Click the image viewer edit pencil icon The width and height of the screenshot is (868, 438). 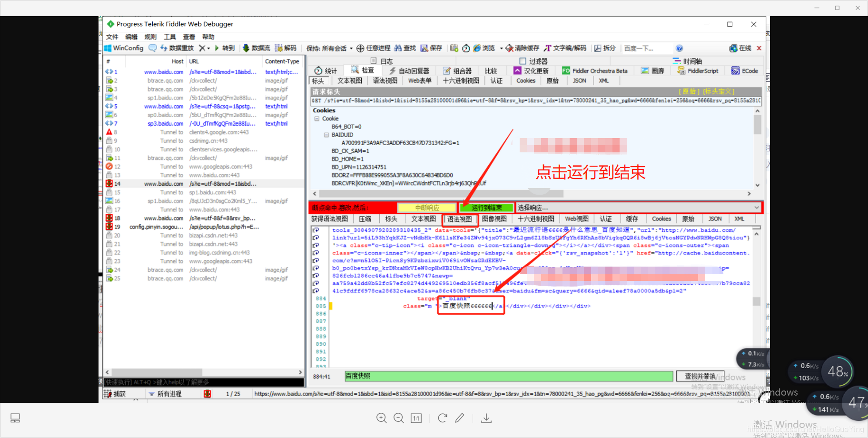[459, 418]
